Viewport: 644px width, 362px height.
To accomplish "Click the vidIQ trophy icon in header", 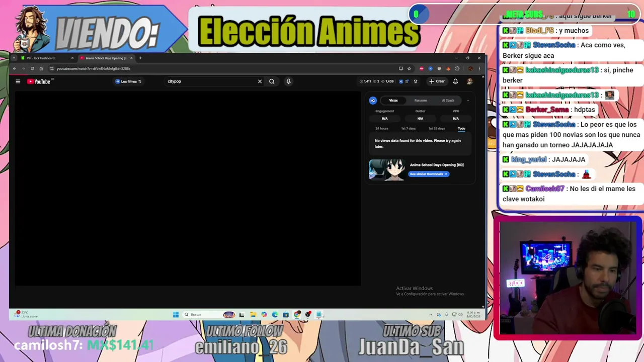I will (415, 81).
